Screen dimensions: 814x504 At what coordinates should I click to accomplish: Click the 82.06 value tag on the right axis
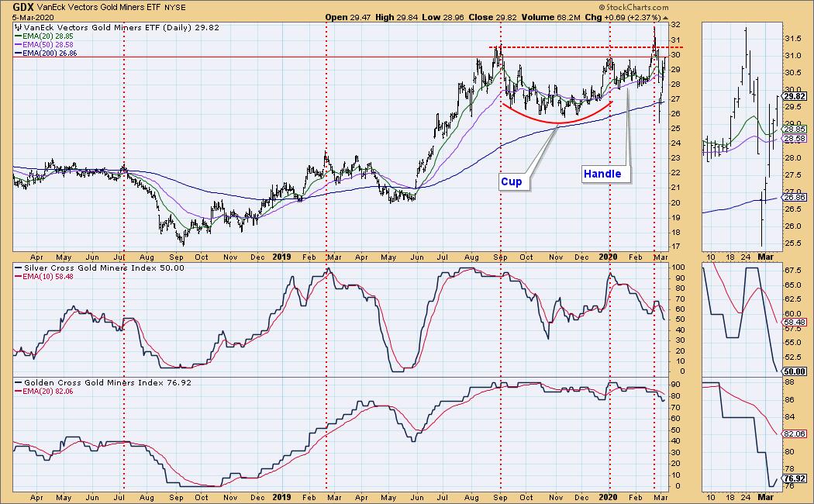[795, 434]
